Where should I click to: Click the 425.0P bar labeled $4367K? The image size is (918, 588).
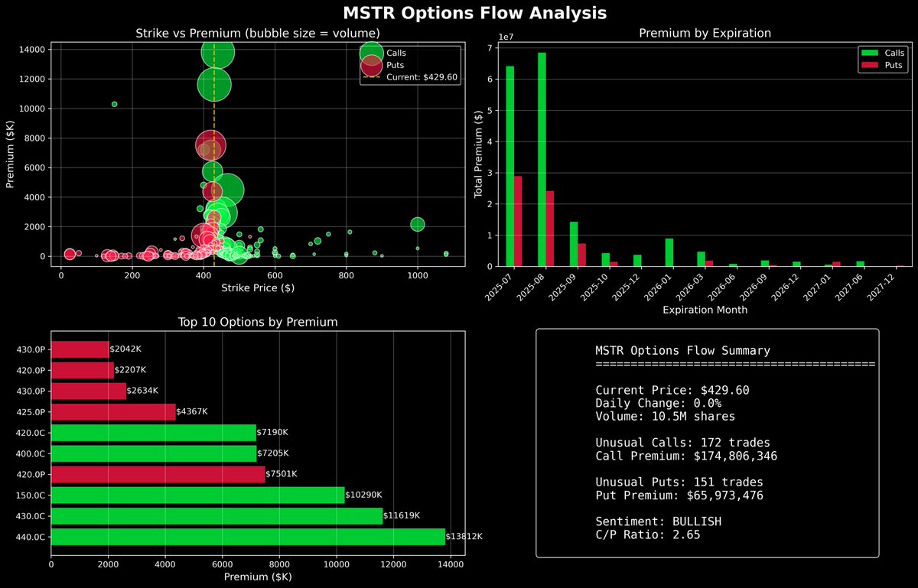113,411
